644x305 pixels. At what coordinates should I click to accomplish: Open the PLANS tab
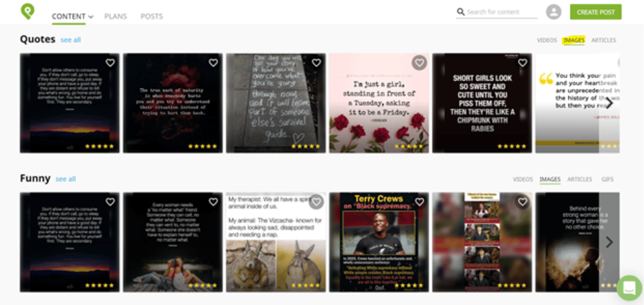(115, 16)
